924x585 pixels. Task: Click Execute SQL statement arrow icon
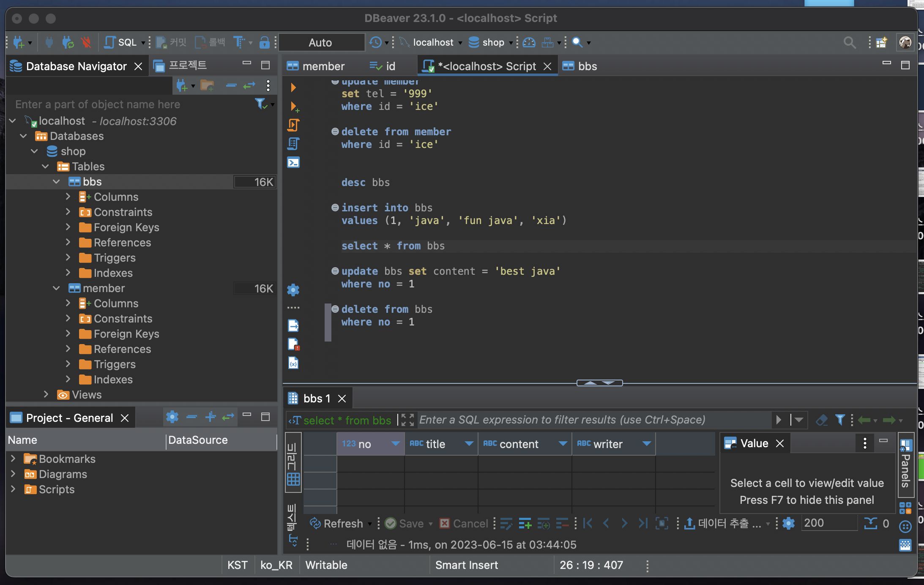pyautogui.click(x=293, y=87)
